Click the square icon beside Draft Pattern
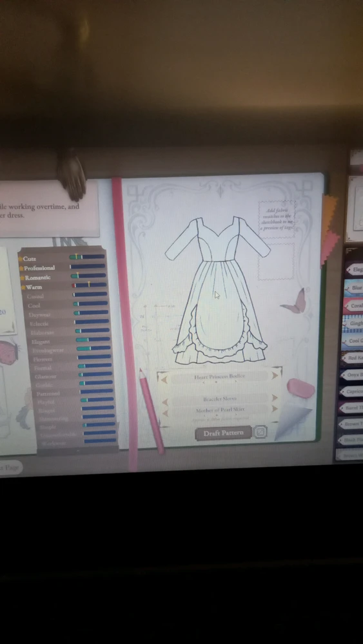Image resolution: width=363 pixels, height=644 pixels. (x=260, y=431)
